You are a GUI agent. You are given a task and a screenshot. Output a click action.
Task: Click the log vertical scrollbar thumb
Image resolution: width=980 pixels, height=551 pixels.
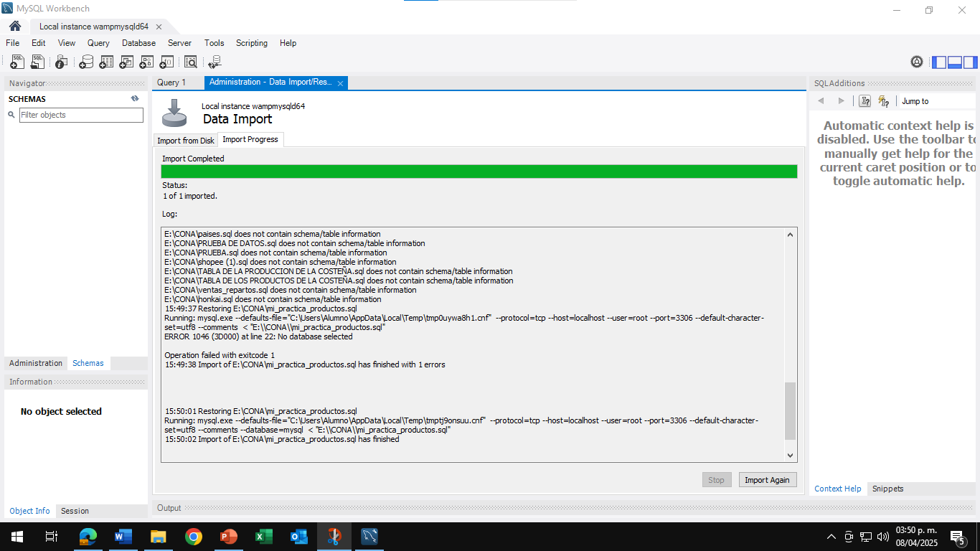coord(791,411)
